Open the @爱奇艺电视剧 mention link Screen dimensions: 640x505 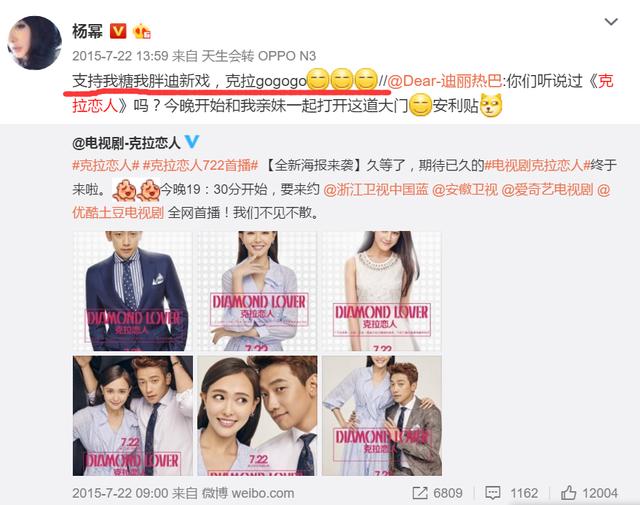tap(547, 189)
